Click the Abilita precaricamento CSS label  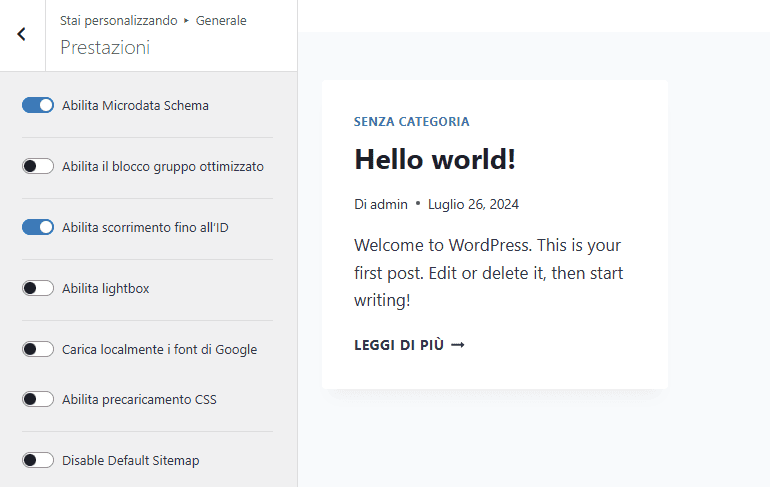[139, 400]
